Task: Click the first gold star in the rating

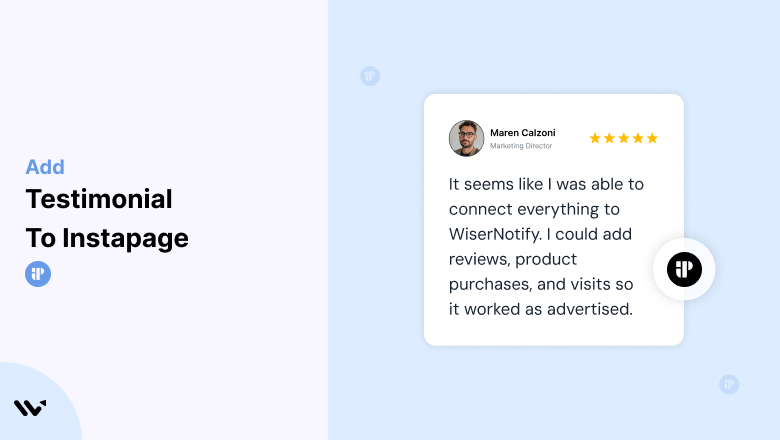Action: (595, 138)
